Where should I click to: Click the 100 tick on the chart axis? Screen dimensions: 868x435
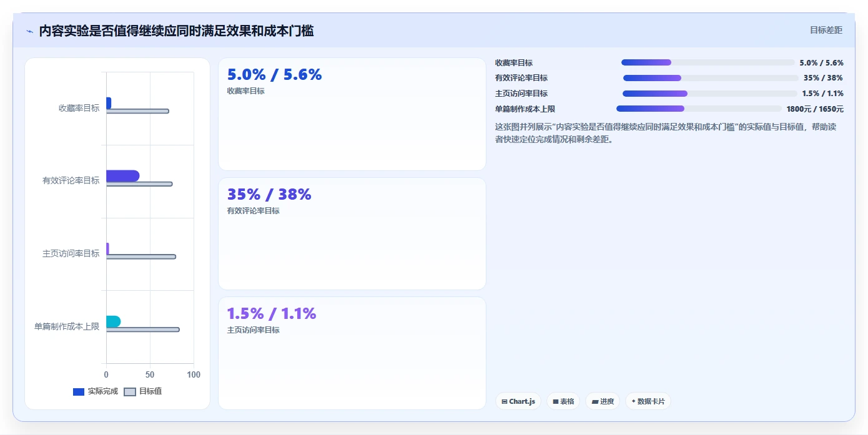coord(194,374)
